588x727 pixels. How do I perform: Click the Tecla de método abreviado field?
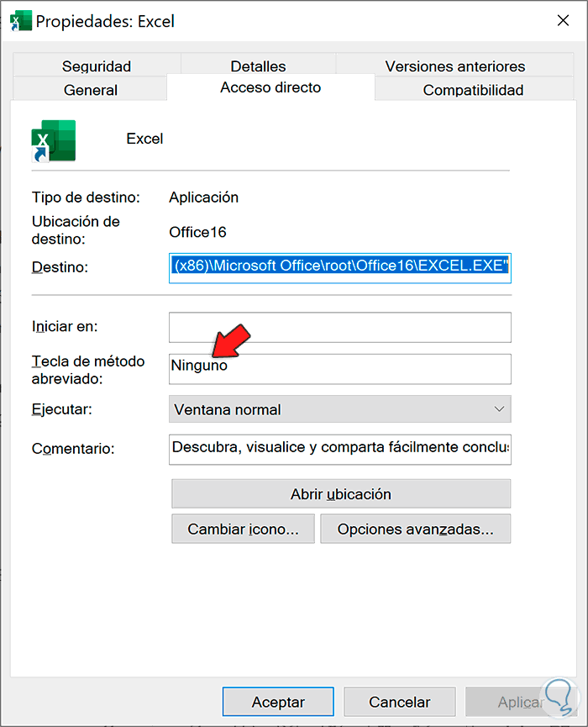pyautogui.click(x=340, y=369)
